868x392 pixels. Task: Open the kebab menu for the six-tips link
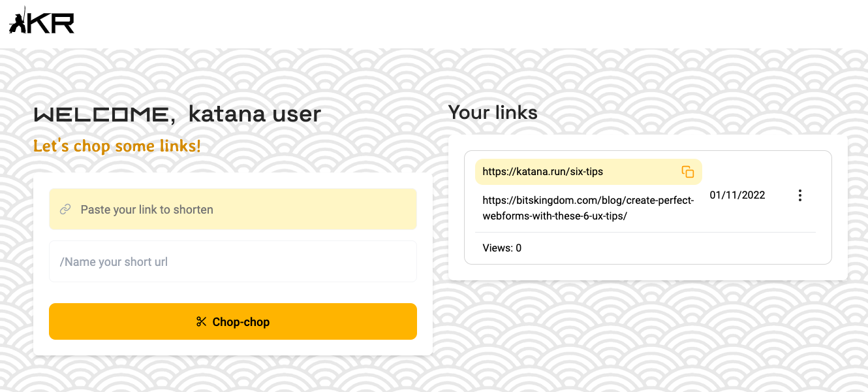(x=800, y=195)
